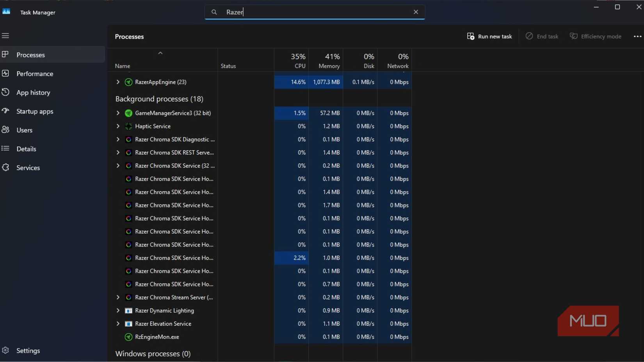Image resolution: width=644 pixels, height=362 pixels.
Task: Click the End task button
Action: tap(542, 36)
